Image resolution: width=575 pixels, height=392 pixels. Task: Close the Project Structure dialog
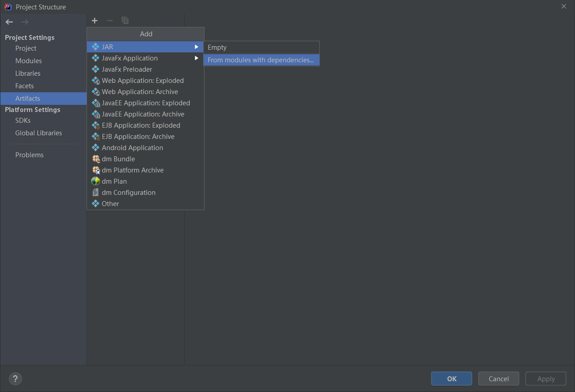pos(563,6)
